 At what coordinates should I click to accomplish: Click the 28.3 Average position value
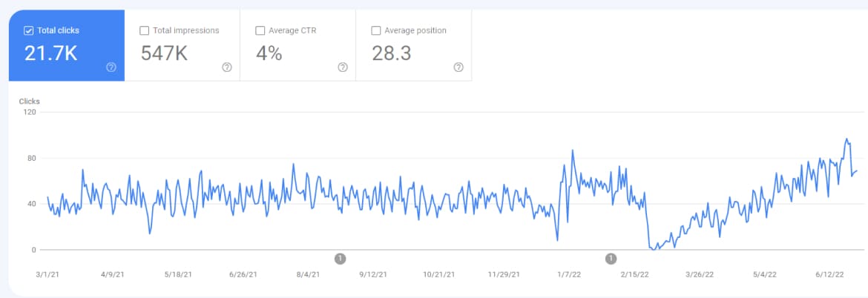point(392,53)
